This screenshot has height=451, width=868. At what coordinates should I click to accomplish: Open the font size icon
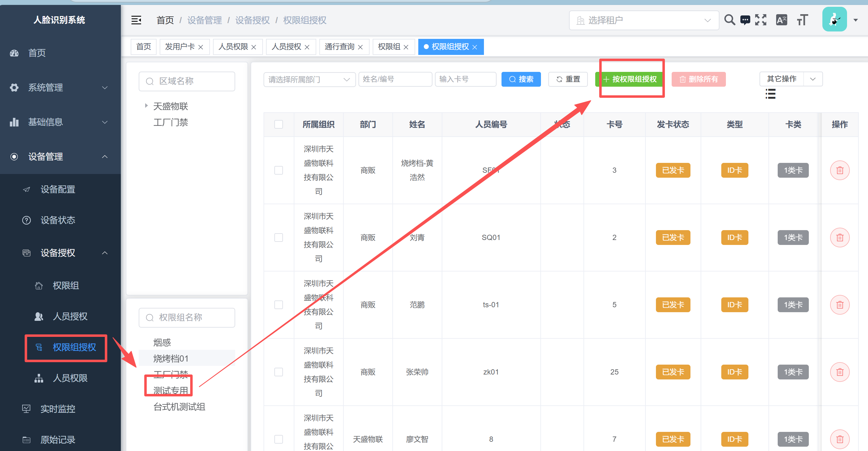[x=802, y=20]
